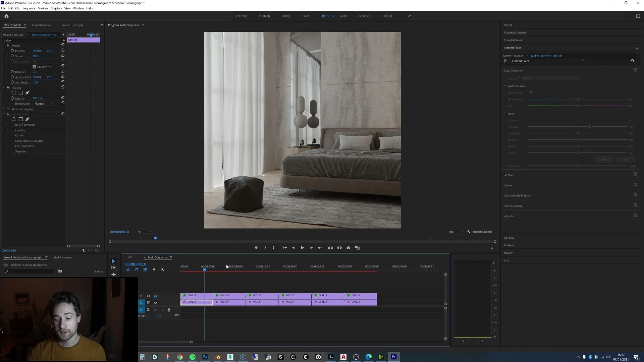Viewport: 644px width, 362px height.
Task: Collapse Tone section in Lumetri
Action: 505,113
